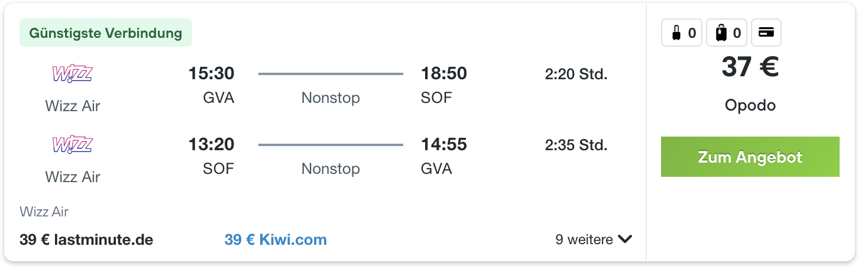Click the 2:35 Std. return duration
The height and width of the screenshot is (272, 868).
(x=576, y=145)
